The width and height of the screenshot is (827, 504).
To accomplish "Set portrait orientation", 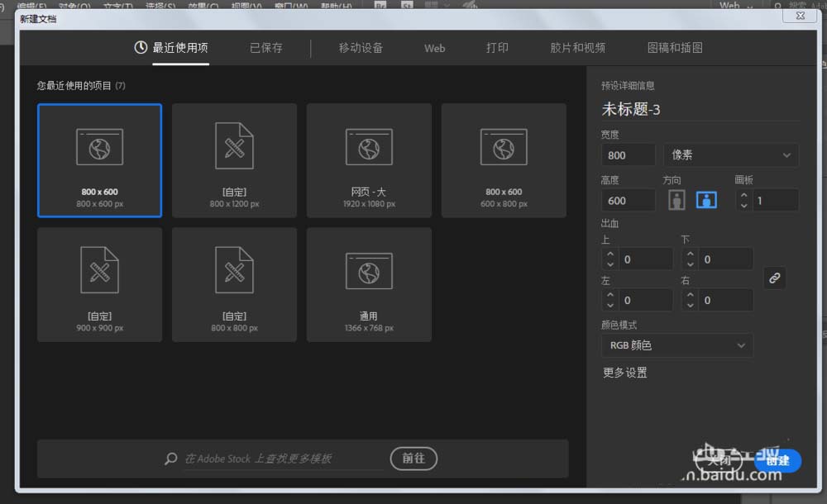I will coord(676,200).
